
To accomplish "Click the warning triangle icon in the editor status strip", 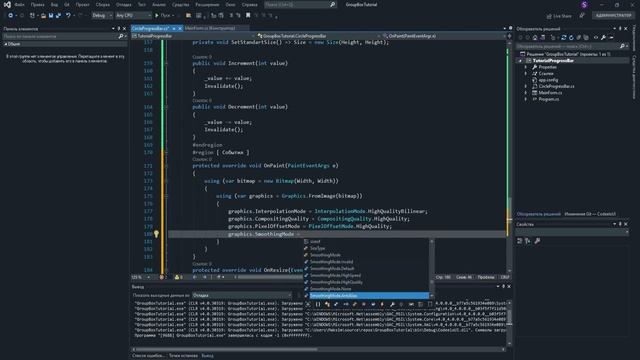I will (x=177, y=277).
